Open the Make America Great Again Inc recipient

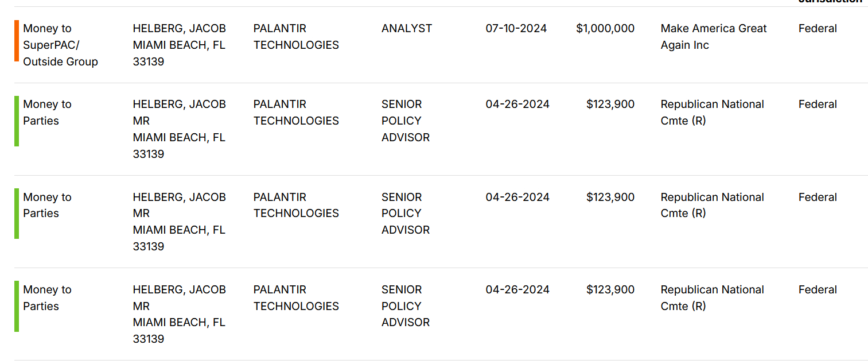point(713,37)
